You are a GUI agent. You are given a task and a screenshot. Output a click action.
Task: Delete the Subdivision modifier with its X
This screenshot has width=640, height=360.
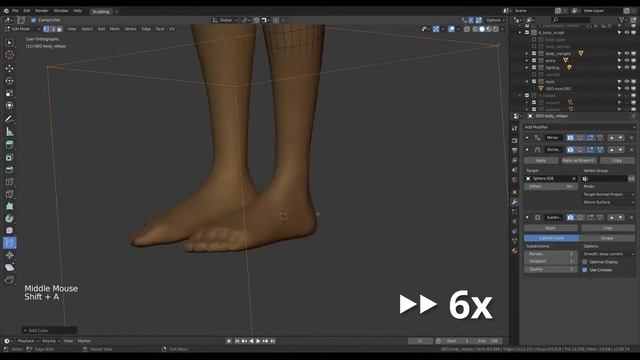pos(631,218)
